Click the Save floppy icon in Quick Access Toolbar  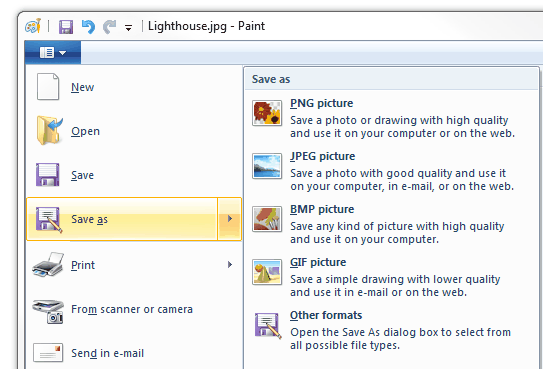pyautogui.click(x=66, y=26)
